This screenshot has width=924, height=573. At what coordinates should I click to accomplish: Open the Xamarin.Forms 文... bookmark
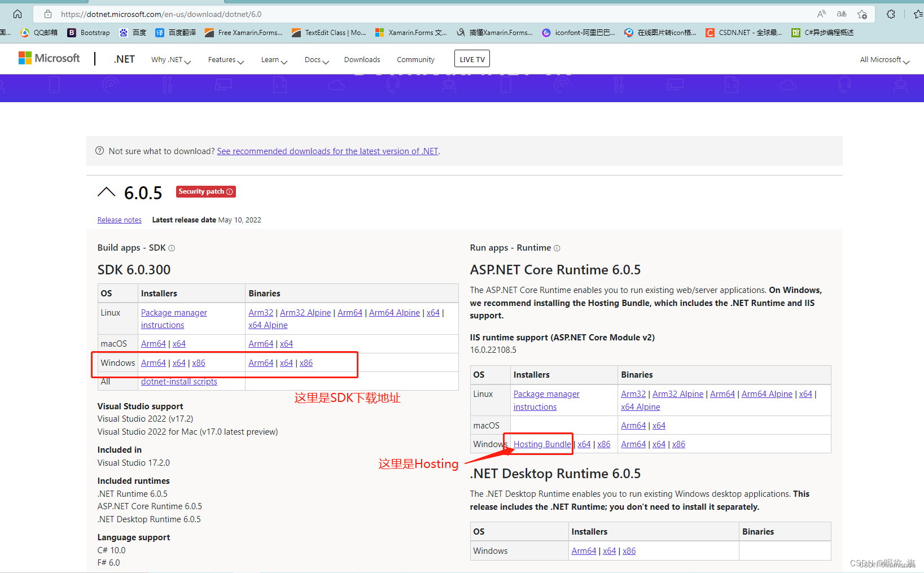(x=411, y=33)
